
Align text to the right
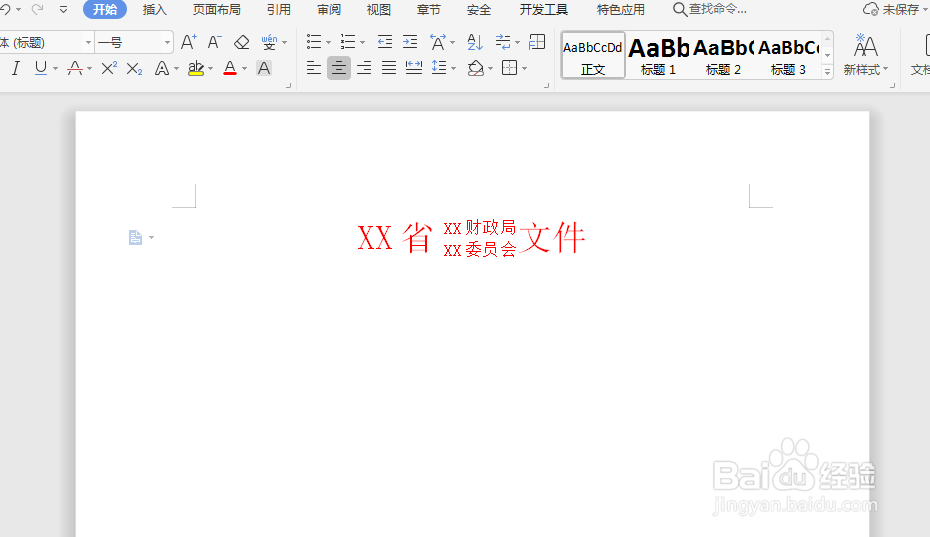pos(364,68)
